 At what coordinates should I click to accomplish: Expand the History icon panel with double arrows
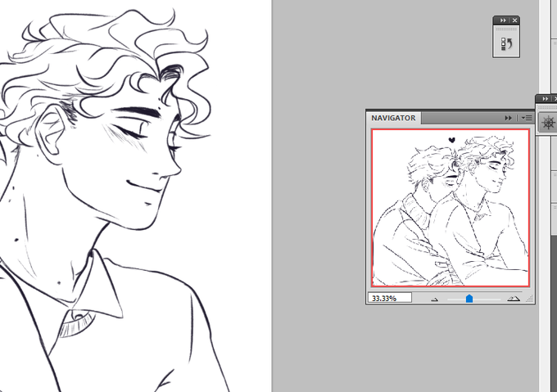tap(503, 20)
